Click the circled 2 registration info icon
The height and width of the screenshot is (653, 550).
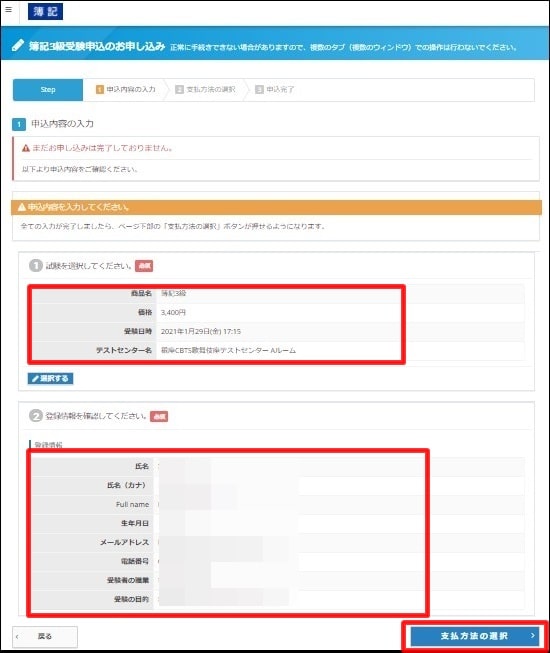tap(36, 416)
